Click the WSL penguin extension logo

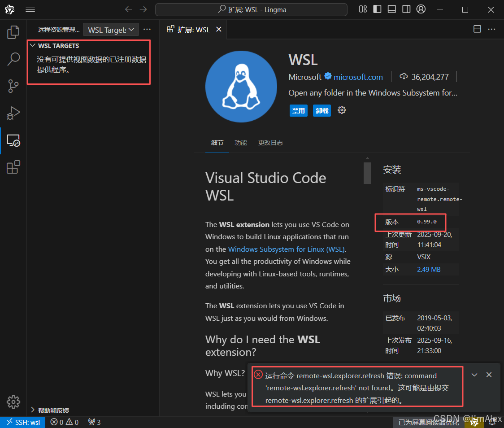(x=241, y=87)
